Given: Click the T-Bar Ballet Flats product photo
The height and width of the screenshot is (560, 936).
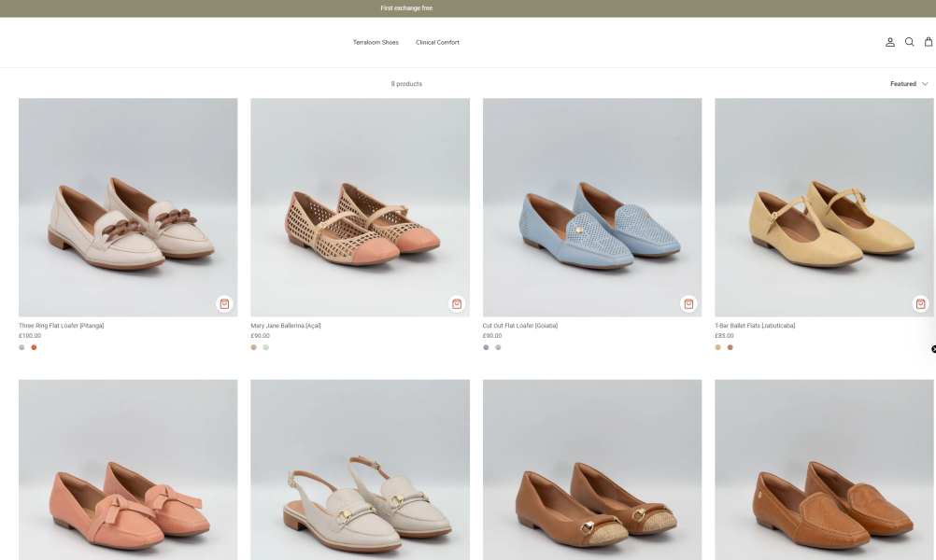Looking at the screenshot, I should tap(823, 206).
